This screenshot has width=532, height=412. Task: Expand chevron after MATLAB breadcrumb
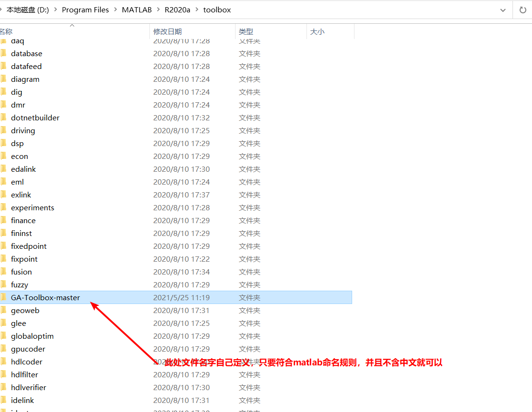158,10
